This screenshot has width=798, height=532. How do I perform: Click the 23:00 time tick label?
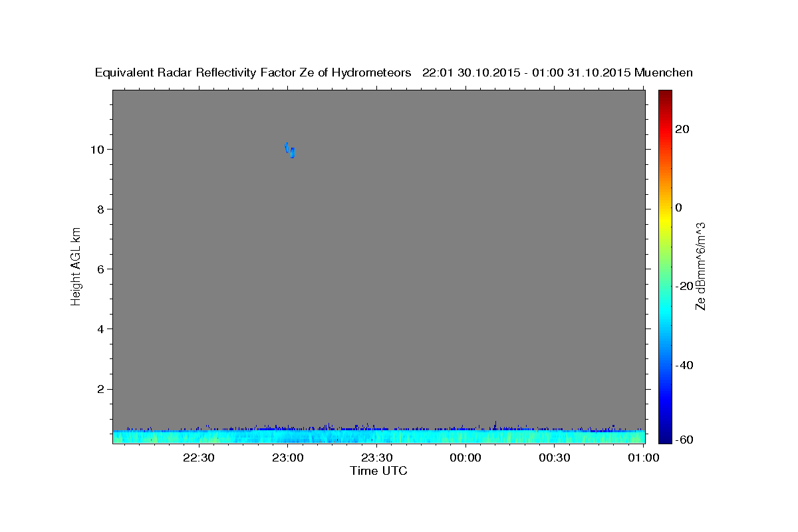(287, 458)
